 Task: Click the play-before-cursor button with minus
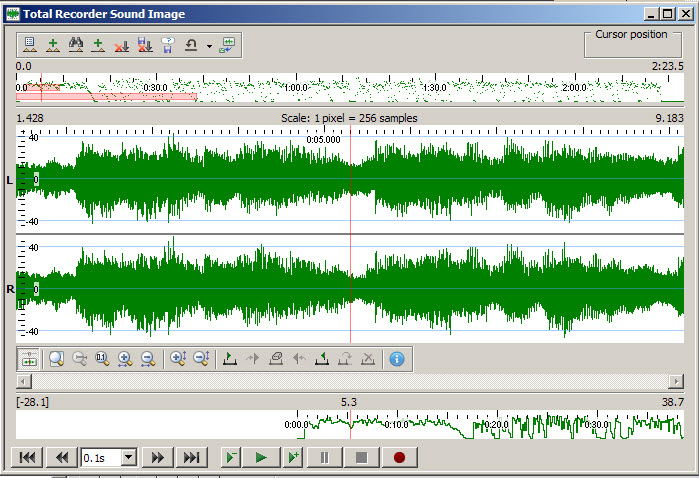pos(231,457)
